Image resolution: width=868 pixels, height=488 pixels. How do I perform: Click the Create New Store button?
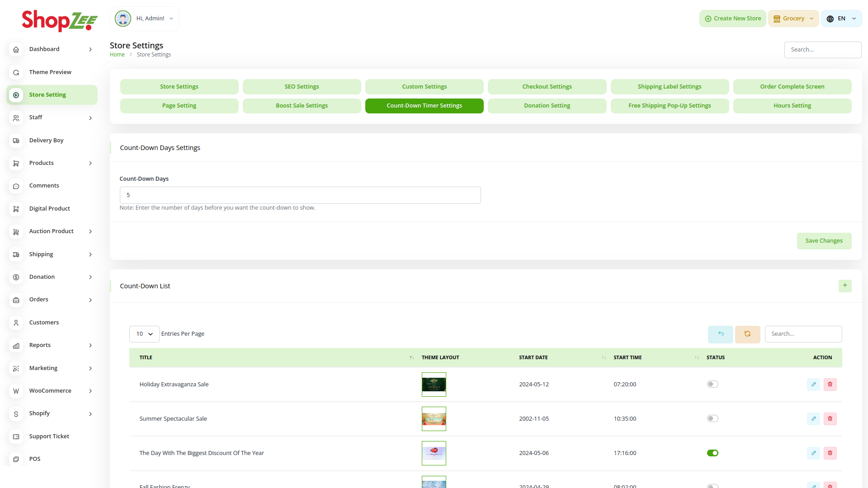tap(732, 19)
